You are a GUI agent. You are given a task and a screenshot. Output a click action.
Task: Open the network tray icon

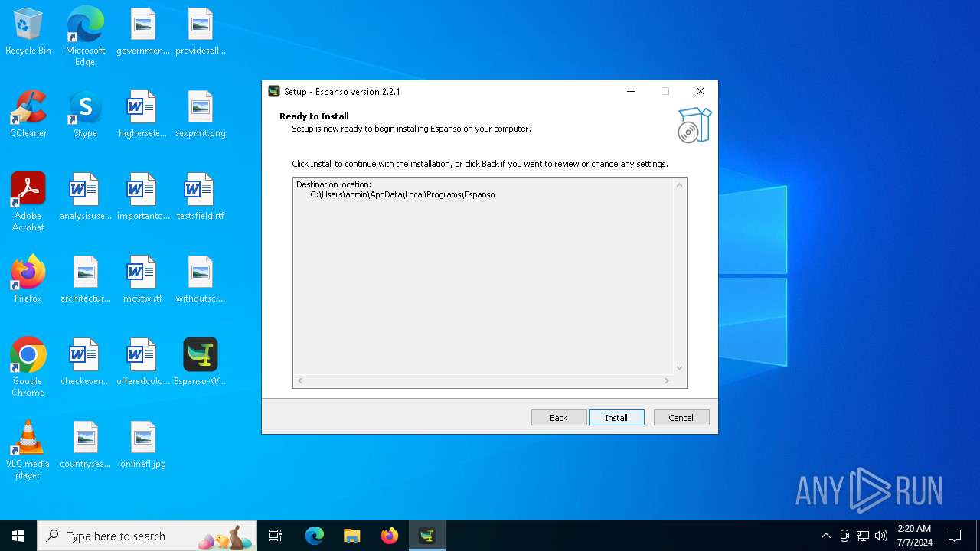(863, 536)
